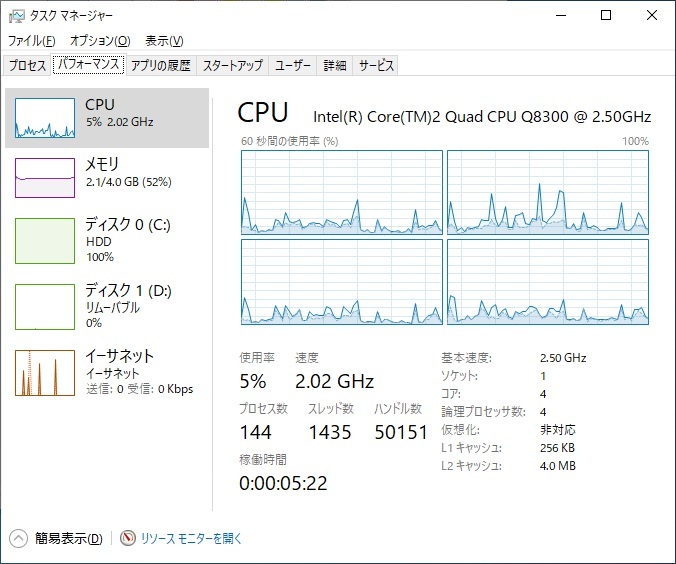Open ディスク 0 (C:) graph thumbnail

click(x=45, y=240)
